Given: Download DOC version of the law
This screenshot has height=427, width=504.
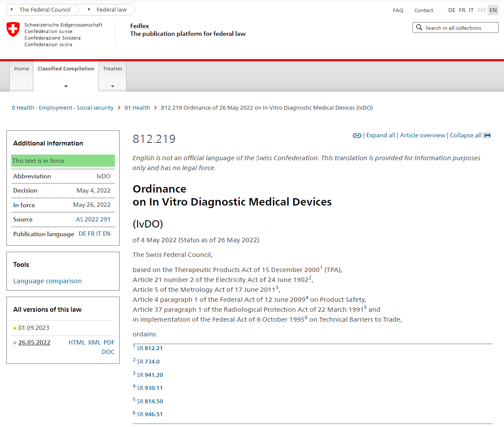Looking at the screenshot, I should 108,352.
